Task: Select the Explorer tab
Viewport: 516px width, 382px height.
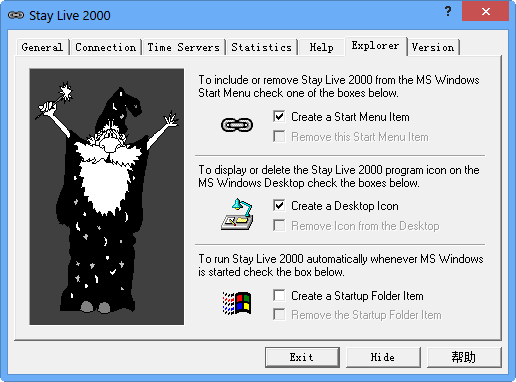Action: (375, 46)
